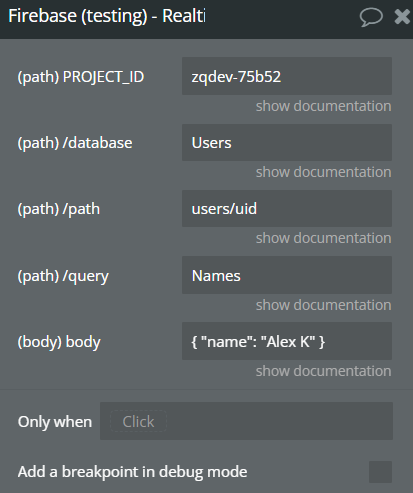The image size is (413, 493).
Task: Click the PROJECT_ID field with zqdev-75b52
Action: click(287, 76)
